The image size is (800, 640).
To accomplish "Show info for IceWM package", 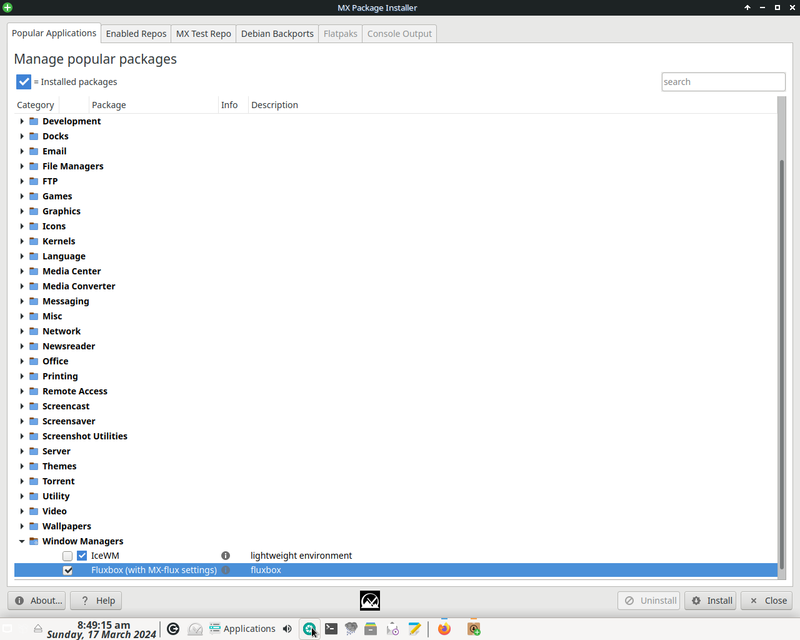I will [x=226, y=555].
